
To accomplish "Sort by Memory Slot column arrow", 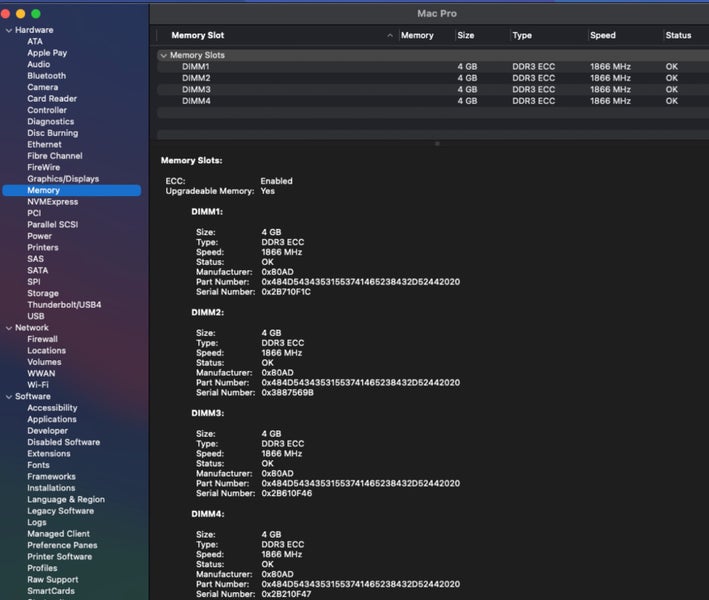I will pos(390,35).
